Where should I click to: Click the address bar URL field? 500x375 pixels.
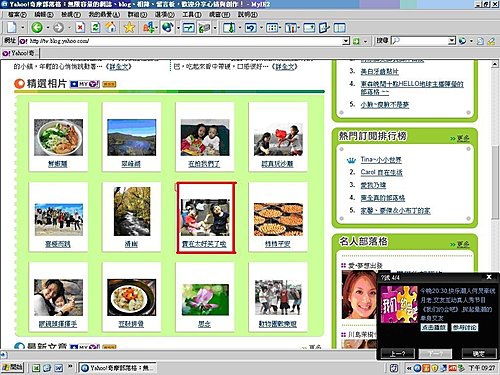pyautogui.click(x=185, y=41)
